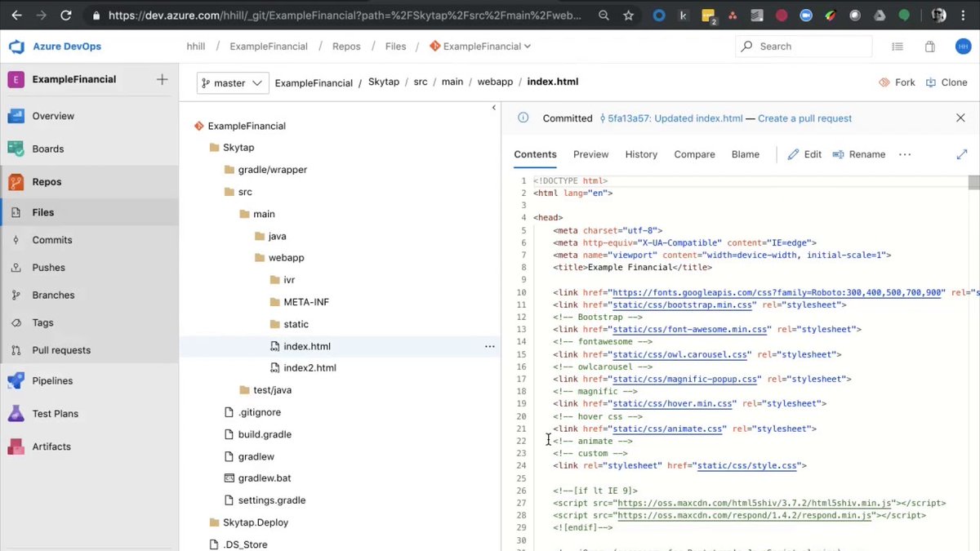
Task: Click the Fork repository button
Action: 897,82
